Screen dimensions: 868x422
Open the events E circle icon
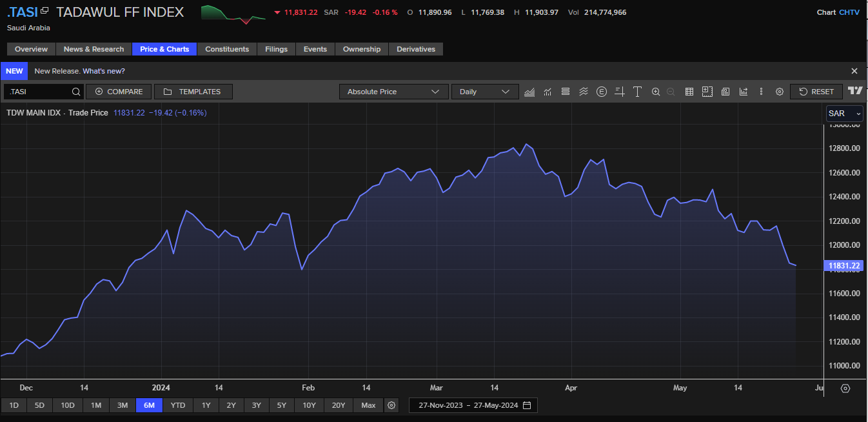[602, 92]
